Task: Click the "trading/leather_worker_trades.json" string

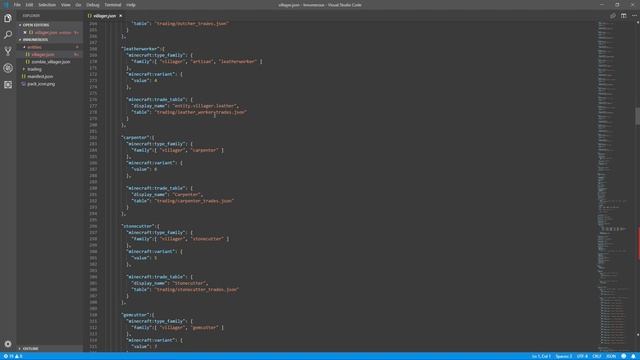Action: [201, 112]
